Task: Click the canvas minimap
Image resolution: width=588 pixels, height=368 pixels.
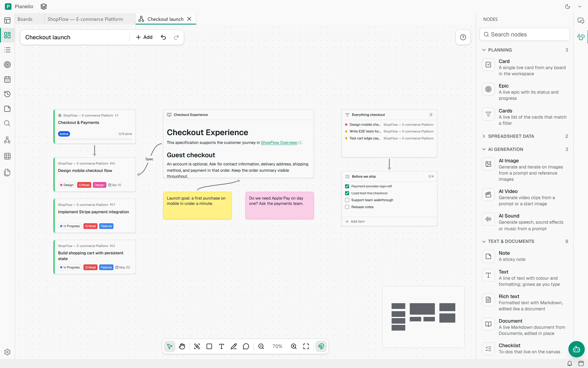Action: coord(423,317)
